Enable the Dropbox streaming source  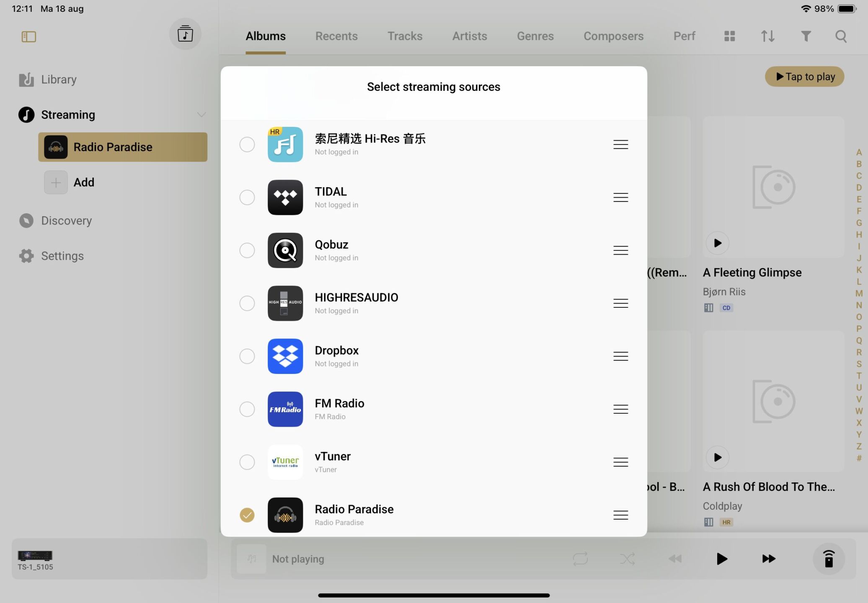(247, 356)
